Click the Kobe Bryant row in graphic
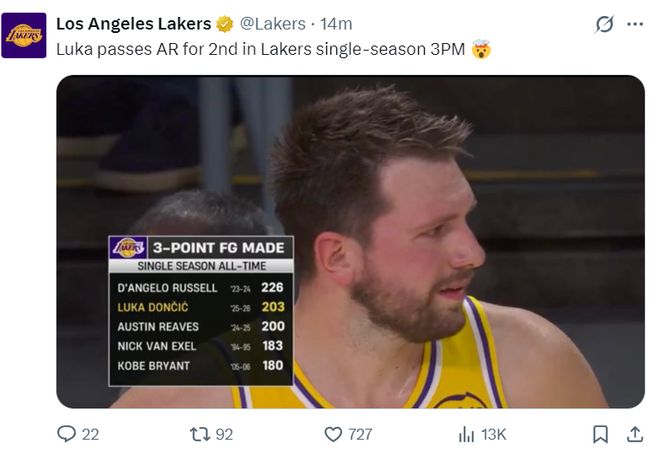Image resolution: width=660 pixels, height=454 pixels. point(200,366)
